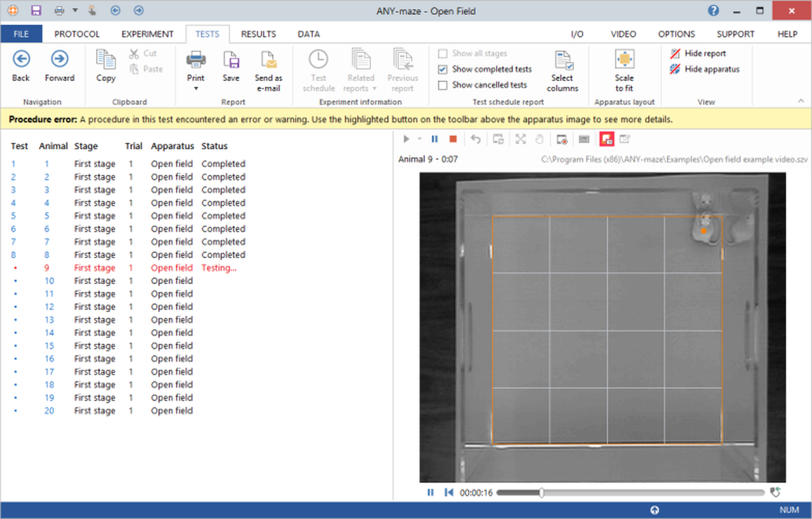Open quick access print dropdown arrow

coord(75,10)
